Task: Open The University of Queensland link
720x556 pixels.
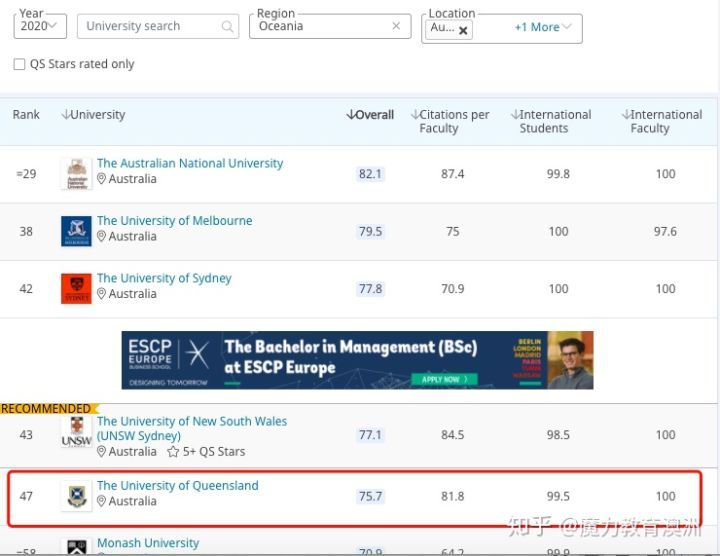Action: tap(178, 486)
